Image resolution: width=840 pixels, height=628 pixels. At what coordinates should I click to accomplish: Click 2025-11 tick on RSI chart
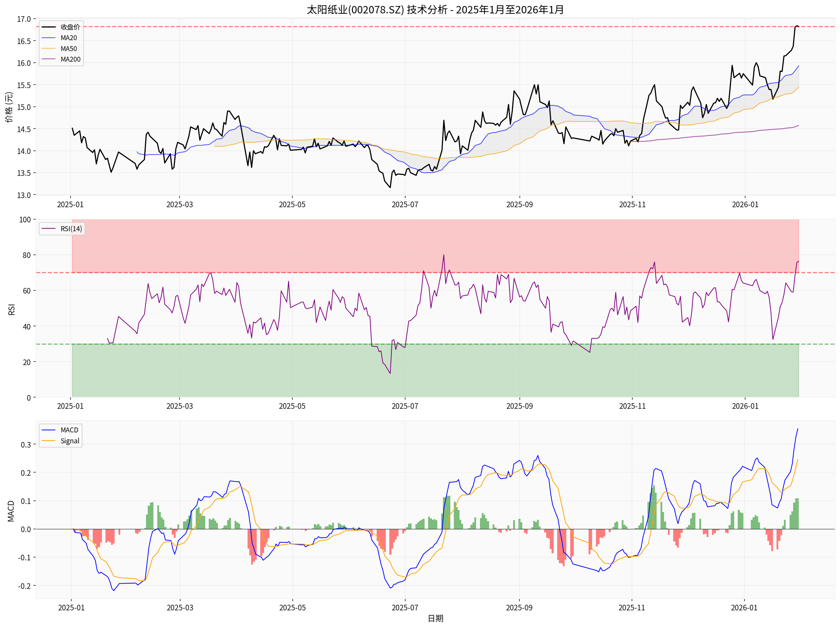632,406
